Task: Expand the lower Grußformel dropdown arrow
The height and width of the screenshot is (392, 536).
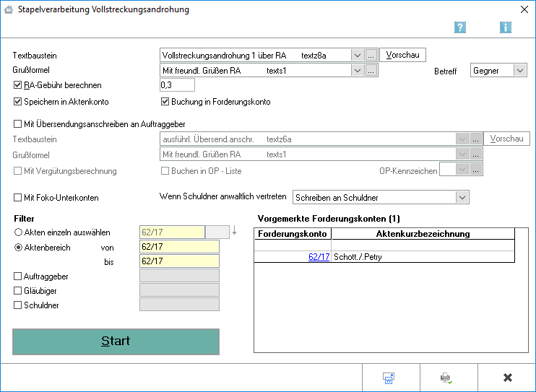Action: pos(462,154)
